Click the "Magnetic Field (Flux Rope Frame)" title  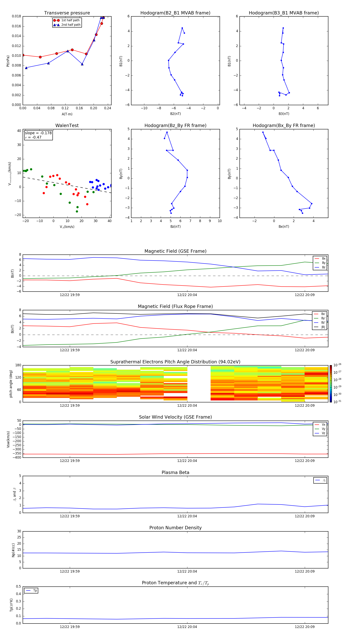tap(175, 307)
